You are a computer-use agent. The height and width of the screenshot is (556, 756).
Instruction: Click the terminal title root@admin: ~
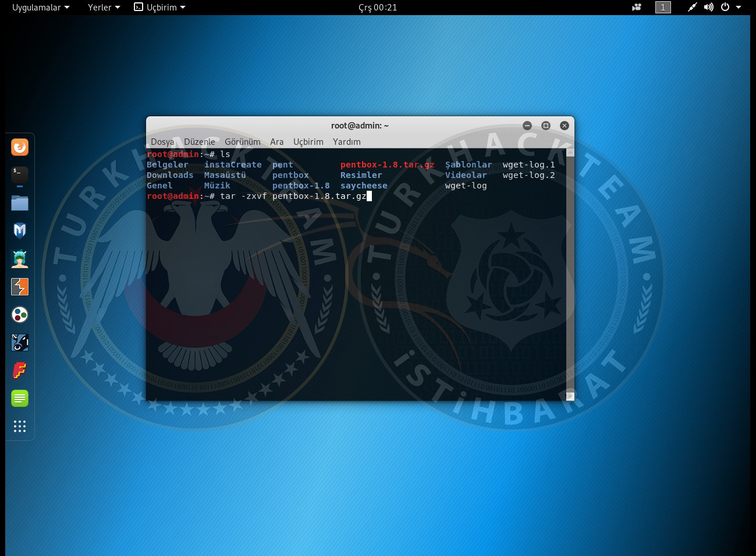[360, 126]
